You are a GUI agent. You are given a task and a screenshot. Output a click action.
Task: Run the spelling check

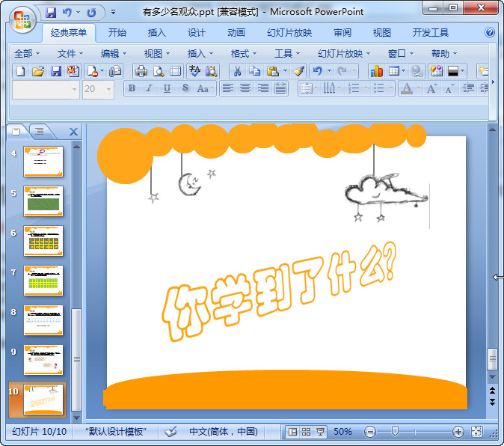[x=194, y=71]
